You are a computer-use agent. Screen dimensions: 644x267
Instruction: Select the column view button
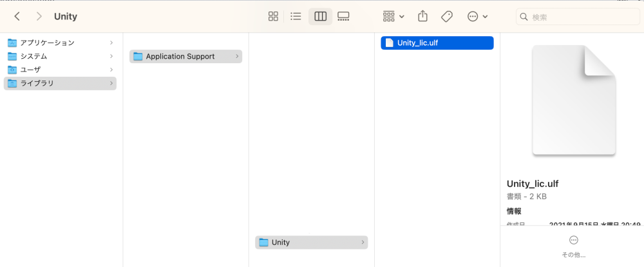tap(320, 17)
